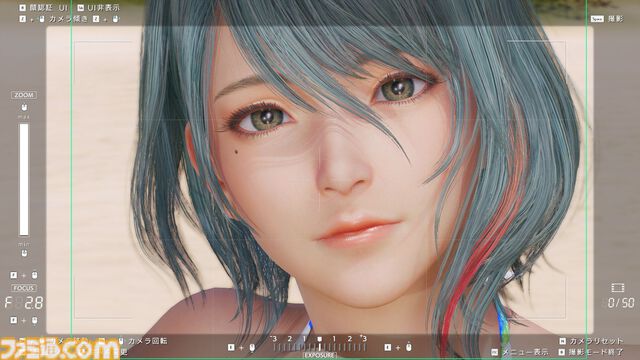
Task: Click the mouse icon below zoom min
Action: (x=24, y=253)
